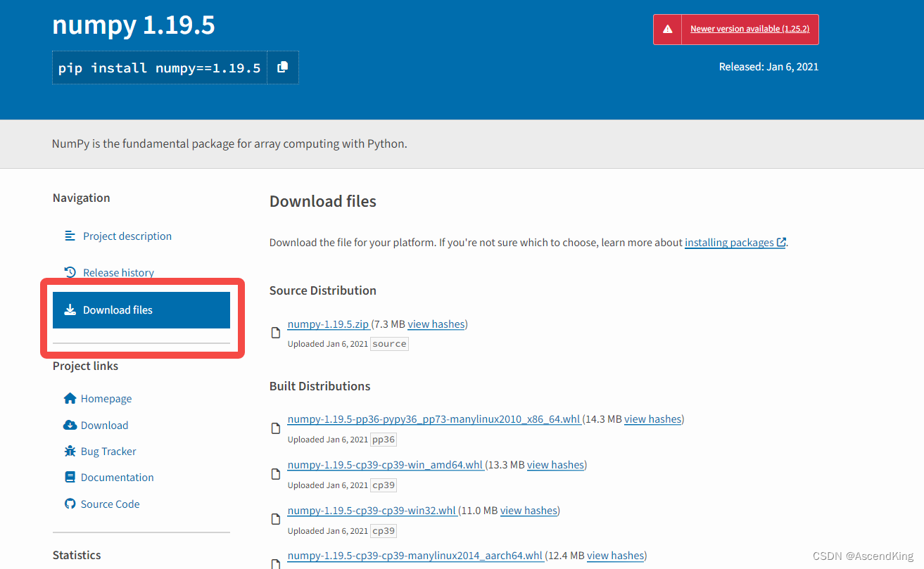Click the Download files main heading
Viewport: 924px width, 569px height.
tap(323, 201)
